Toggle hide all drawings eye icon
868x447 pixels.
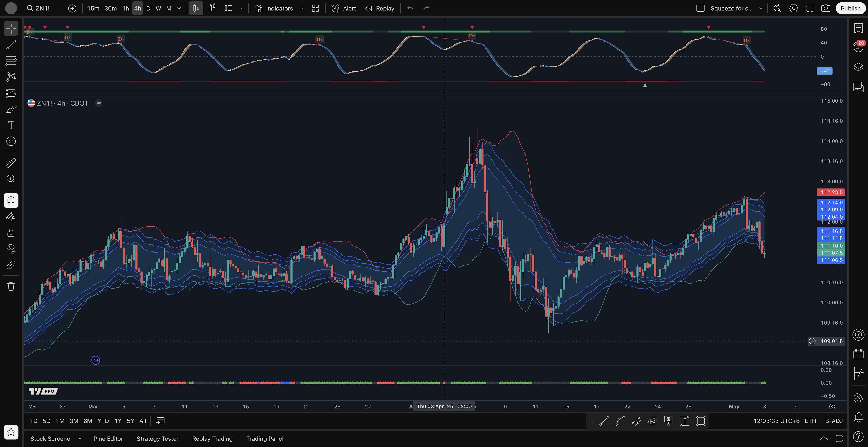point(11,249)
